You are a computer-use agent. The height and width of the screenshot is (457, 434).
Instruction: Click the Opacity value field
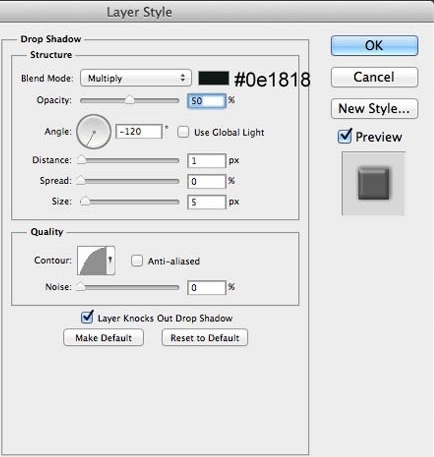tap(207, 100)
